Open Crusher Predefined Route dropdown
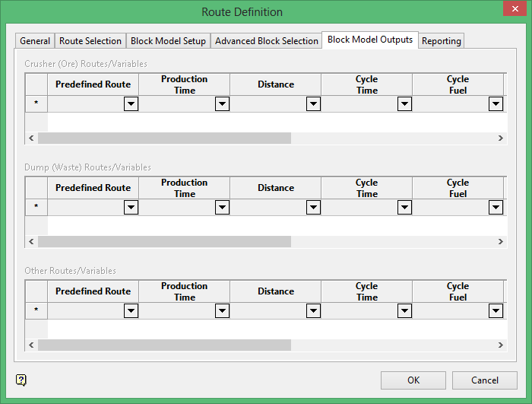The width and height of the screenshot is (532, 404). (131, 104)
